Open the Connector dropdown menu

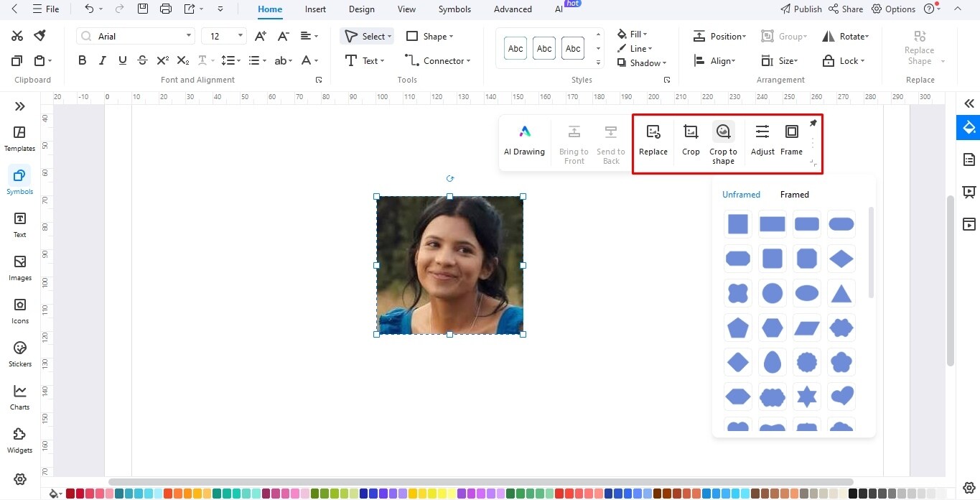click(x=437, y=60)
